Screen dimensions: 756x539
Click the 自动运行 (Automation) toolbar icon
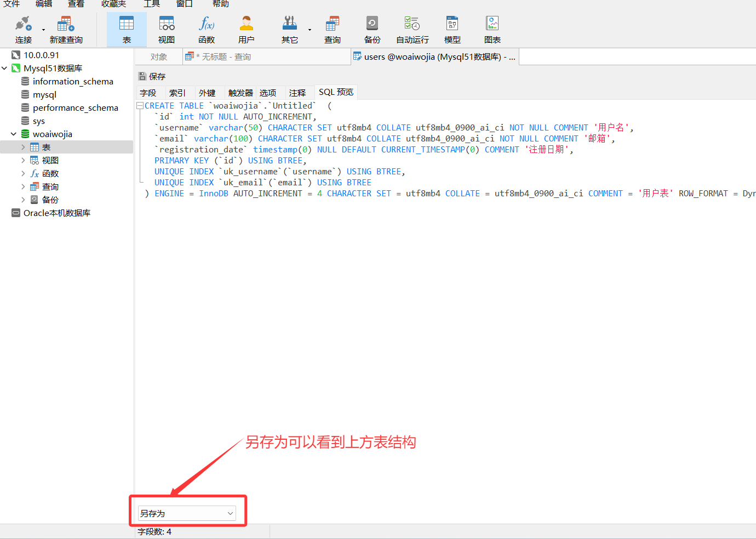(x=412, y=30)
